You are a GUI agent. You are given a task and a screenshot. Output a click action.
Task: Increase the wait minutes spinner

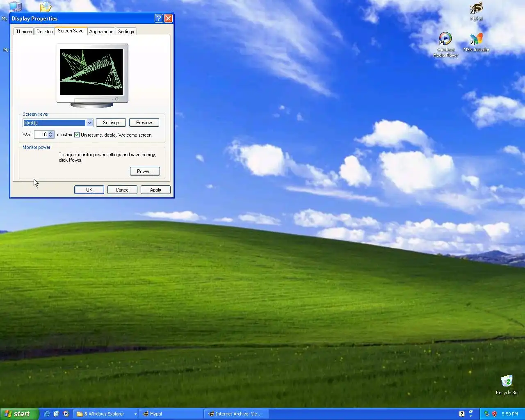coord(51,133)
